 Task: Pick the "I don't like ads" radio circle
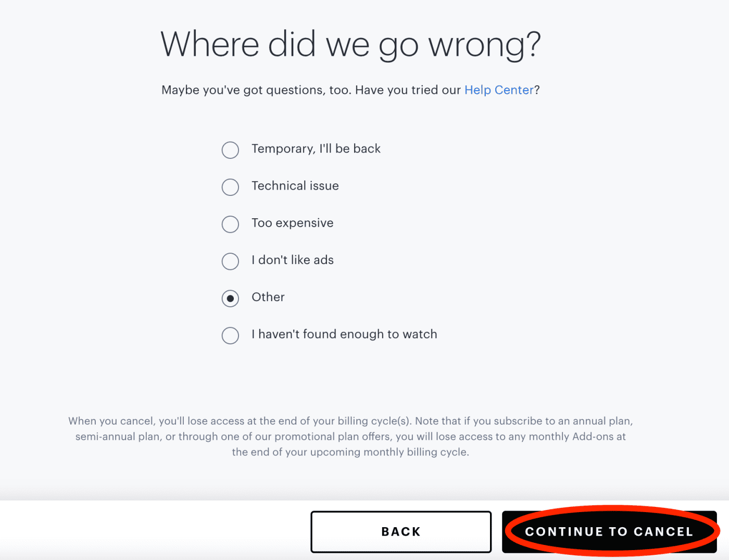click(x=230, y=261)
